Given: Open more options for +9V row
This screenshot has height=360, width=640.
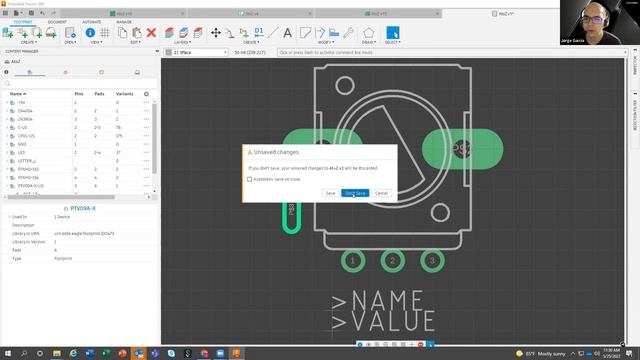Looking at the screenshot, I should (x=146, y=102).
